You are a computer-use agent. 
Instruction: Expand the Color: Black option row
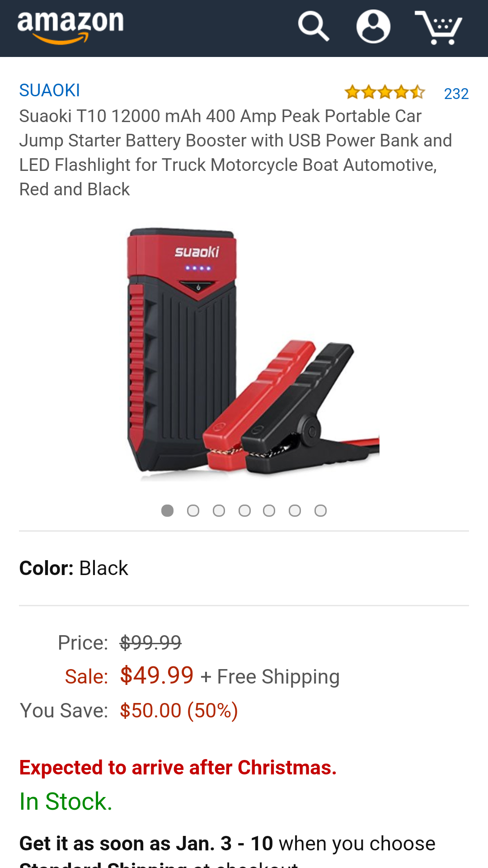244,568
